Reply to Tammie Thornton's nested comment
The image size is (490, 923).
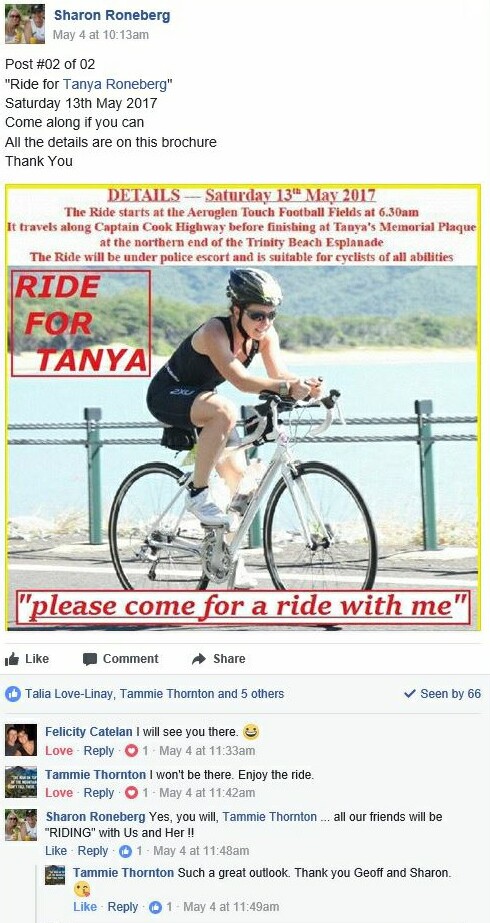123,907
